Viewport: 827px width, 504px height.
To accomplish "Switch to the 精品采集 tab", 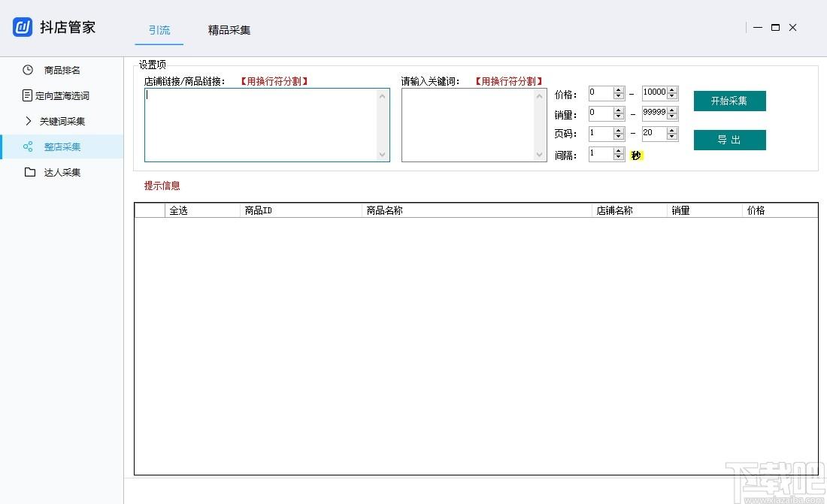I will 229,30.
